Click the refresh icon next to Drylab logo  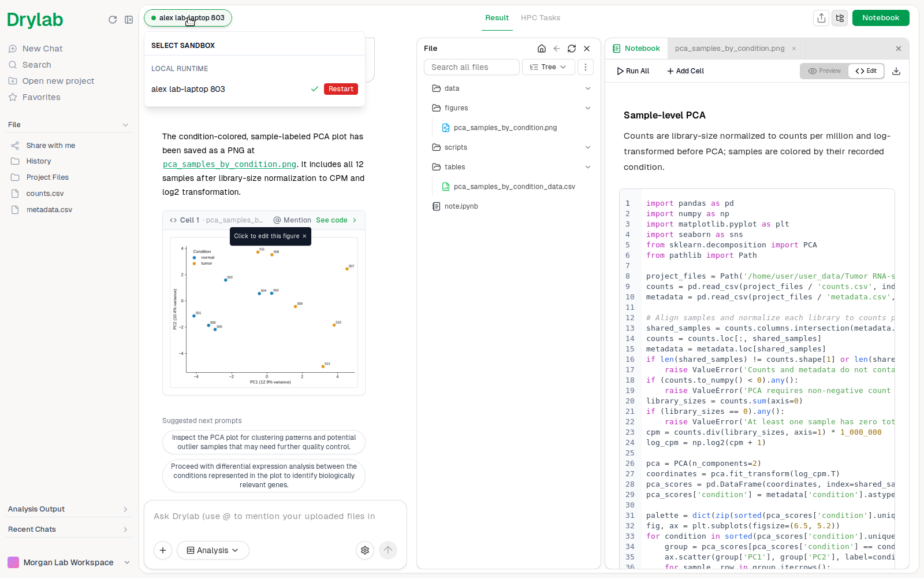coord(113,20)
